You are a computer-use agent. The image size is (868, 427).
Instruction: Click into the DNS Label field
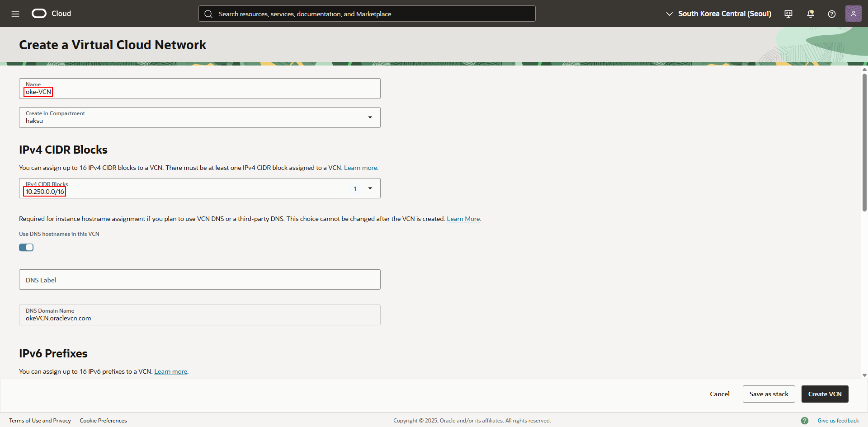coord(199,280)
